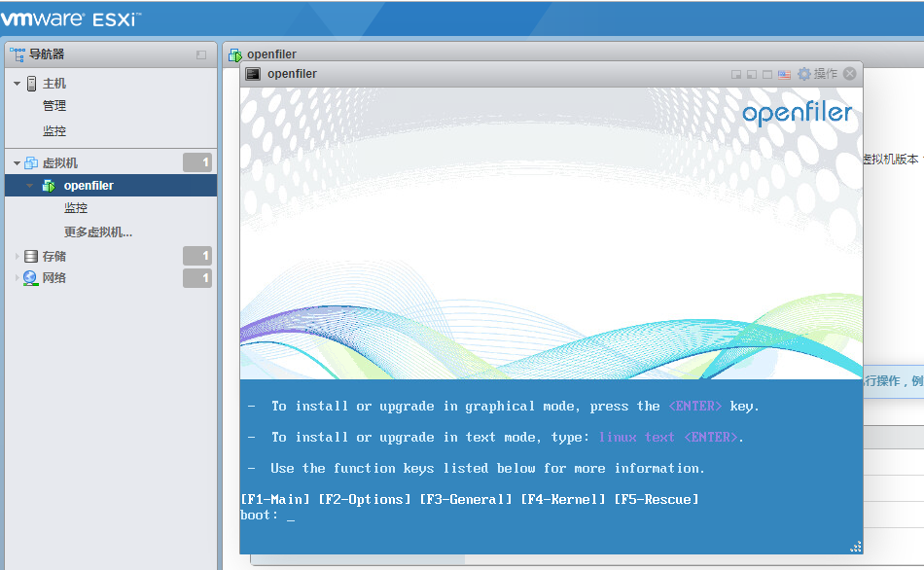Click the US flag keyboard layout icon
Viewport: 924px width, 570px height.
tap(784, 74)
